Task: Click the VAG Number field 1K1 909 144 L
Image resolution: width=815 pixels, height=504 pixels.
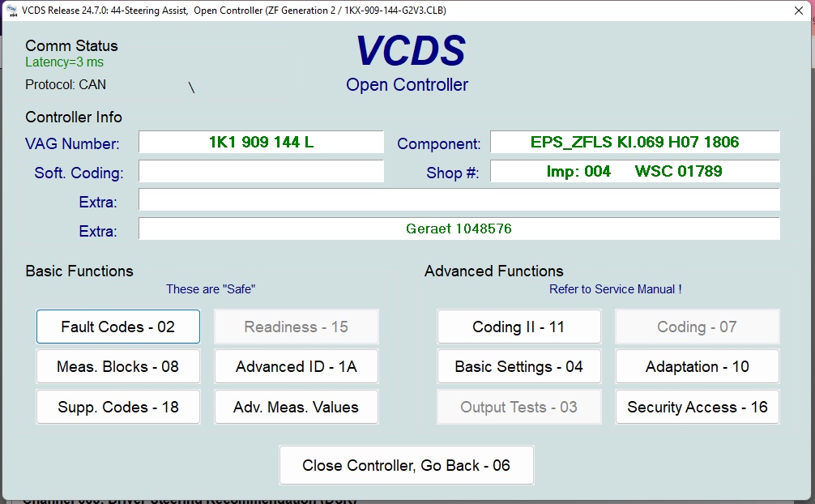Action: click(261, 142)
